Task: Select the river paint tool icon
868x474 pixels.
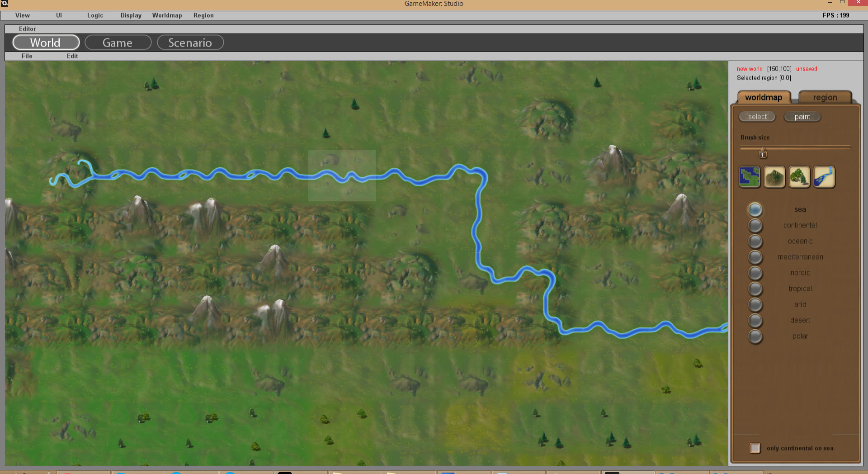Action: (824, 177)
